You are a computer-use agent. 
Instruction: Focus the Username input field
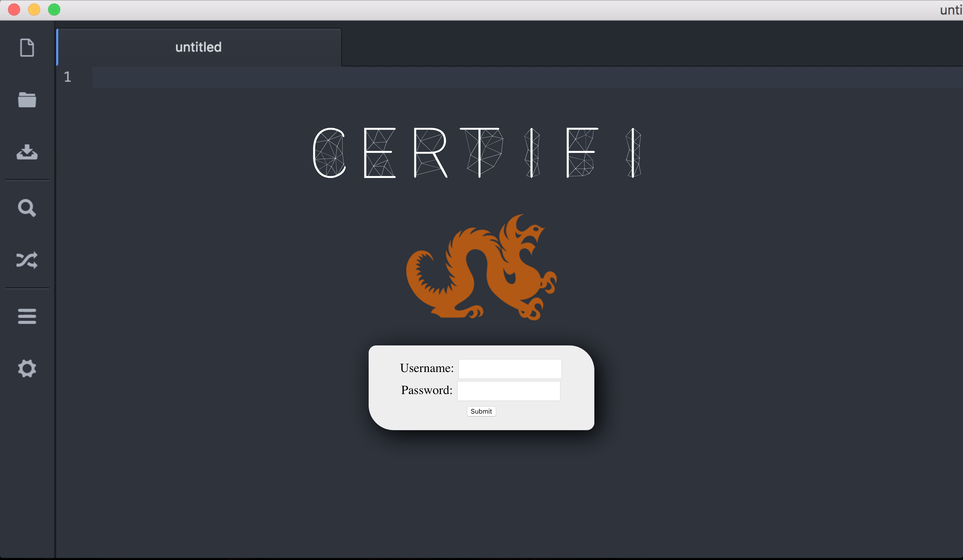click(510, 369)
